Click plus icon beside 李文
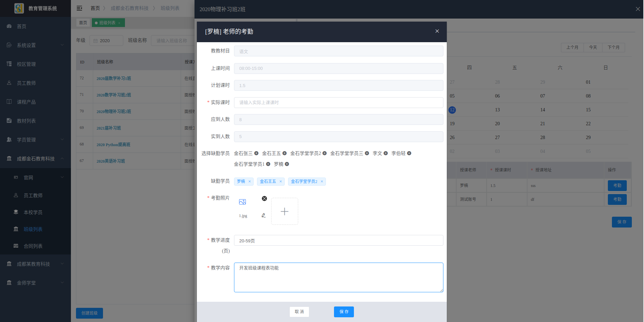Viewport: 644px width, 322px height. click(x=386, y=153)
